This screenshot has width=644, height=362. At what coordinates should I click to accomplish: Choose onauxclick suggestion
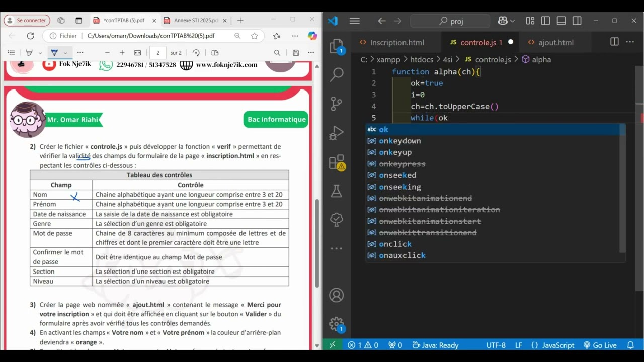coord(496,256)
